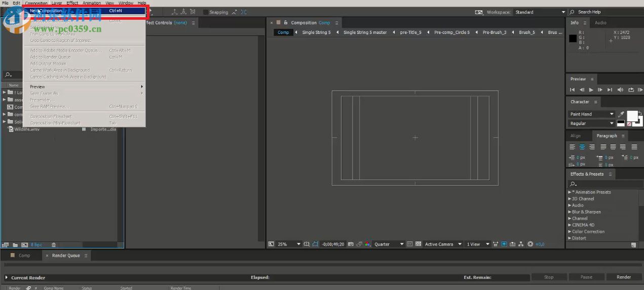Open the Preview submenu in Composition menu
Screen dimensions: 644x290
click(85, 87)
